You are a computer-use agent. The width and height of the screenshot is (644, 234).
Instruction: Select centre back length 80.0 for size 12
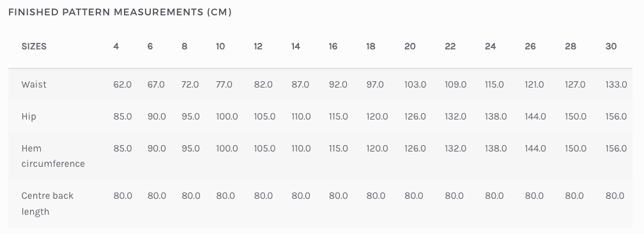click(263, 196)
